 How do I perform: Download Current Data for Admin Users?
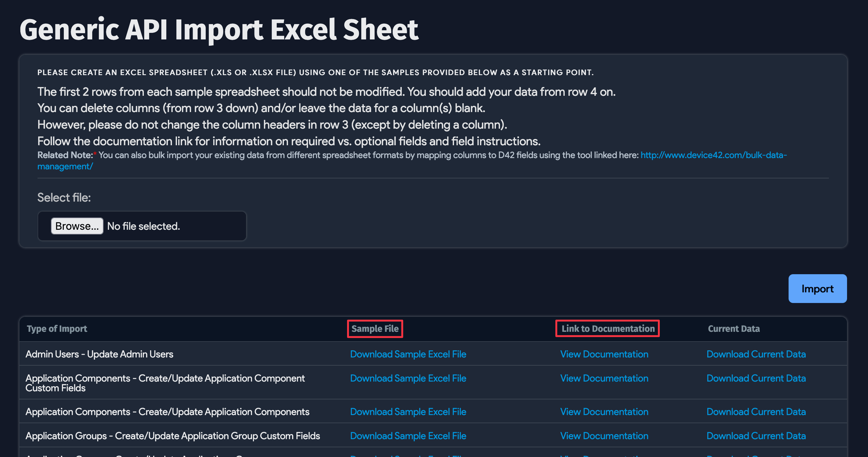tap(756, 354)
